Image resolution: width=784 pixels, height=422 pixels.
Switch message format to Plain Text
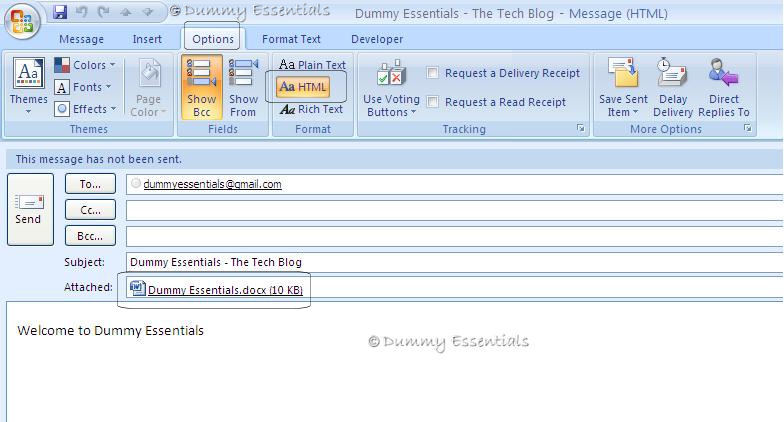click(x=312, y=64)
